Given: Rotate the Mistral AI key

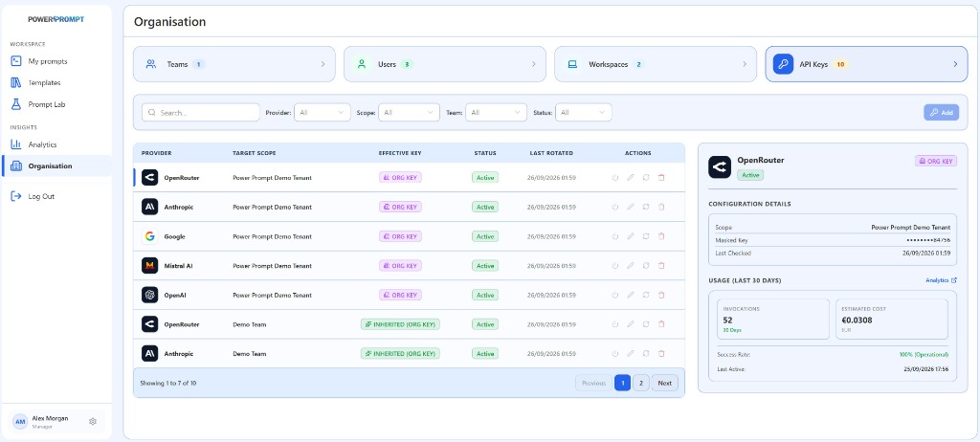Looking at the screenshot, I should tap(646, 266).
